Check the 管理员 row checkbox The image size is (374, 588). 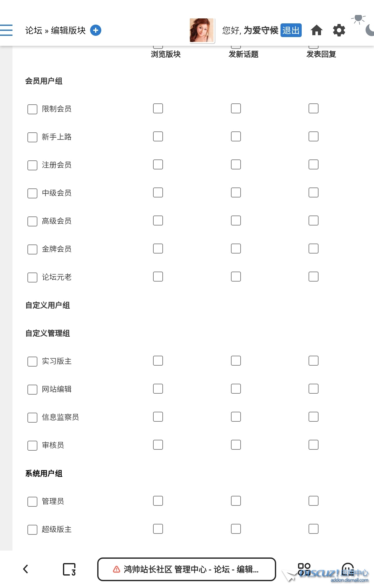(32, 501)
